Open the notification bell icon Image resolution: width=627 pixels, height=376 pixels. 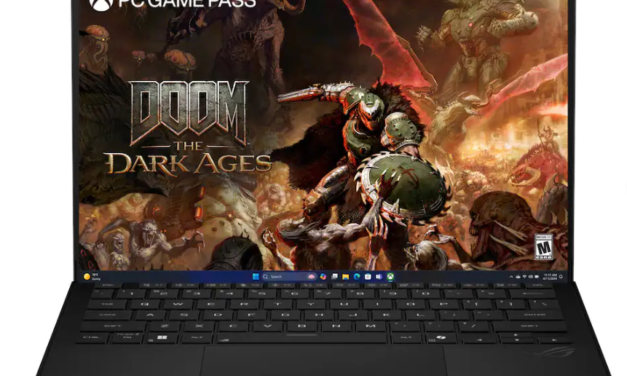pyautogui.click(x=561, y=277)
